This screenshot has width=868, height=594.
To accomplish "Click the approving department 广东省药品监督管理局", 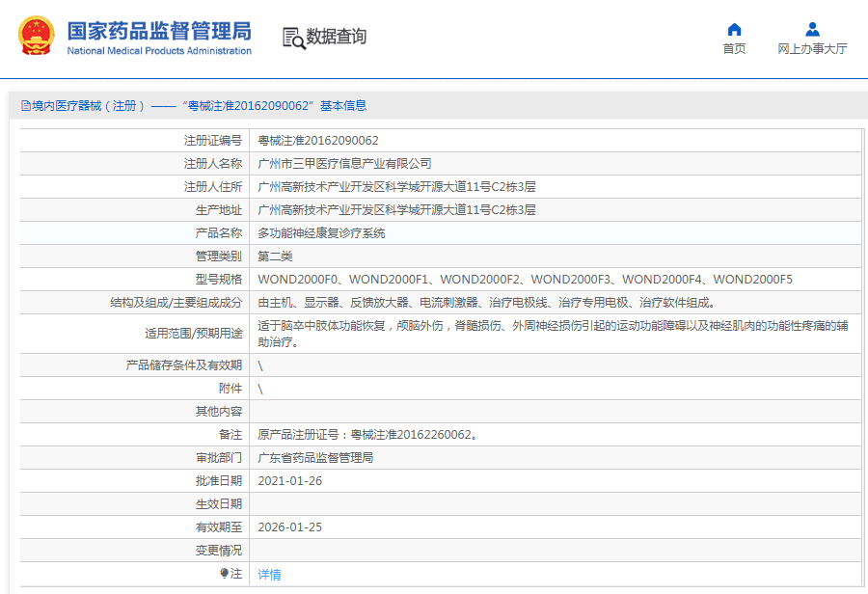I will pyautogui.click(x=315, y=458).
